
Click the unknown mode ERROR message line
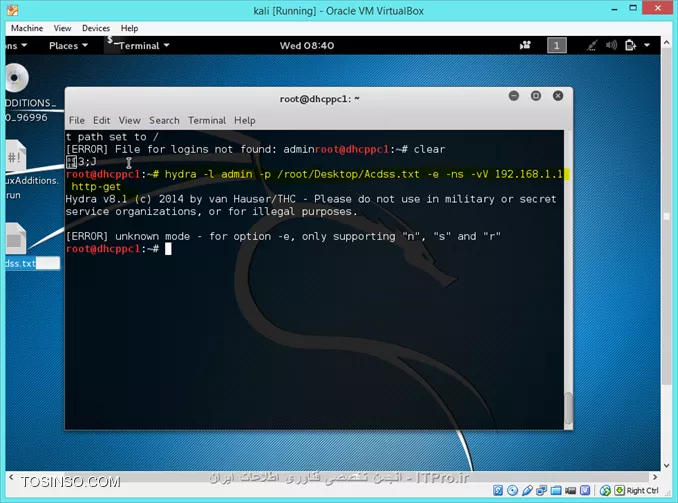[283, 236]
